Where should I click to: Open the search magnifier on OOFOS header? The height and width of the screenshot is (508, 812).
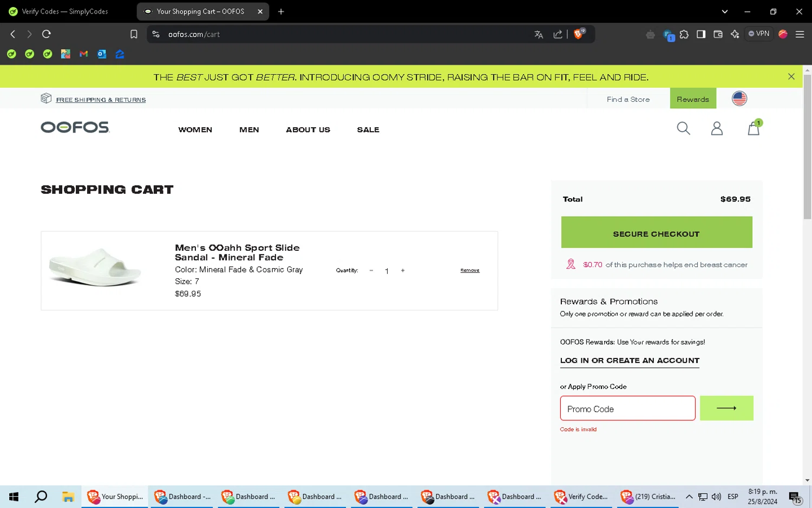(x=683, y=128)
